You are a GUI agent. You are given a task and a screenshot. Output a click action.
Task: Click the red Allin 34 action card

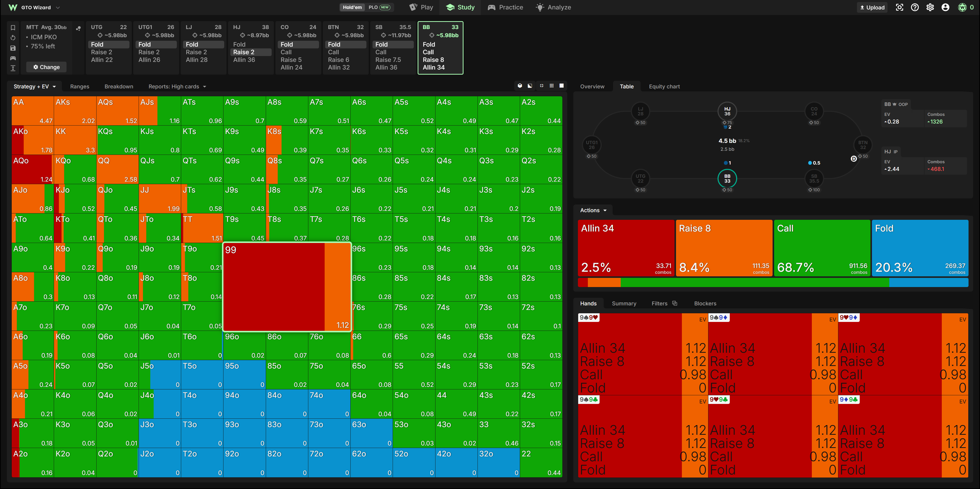click(x=626, y=248)
